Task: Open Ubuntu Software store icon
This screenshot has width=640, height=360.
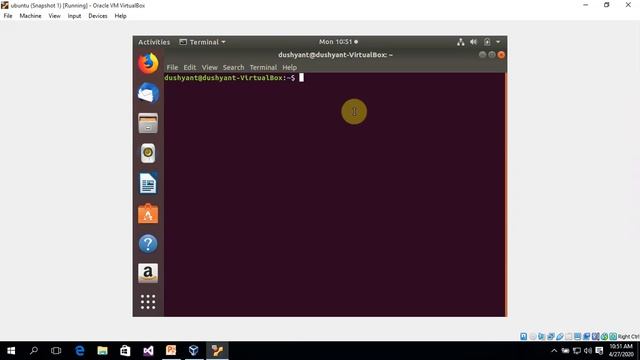Action: (148, 213)
